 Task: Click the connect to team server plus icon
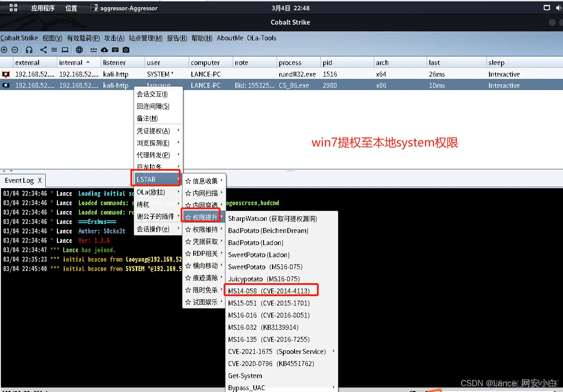(4, 50)
